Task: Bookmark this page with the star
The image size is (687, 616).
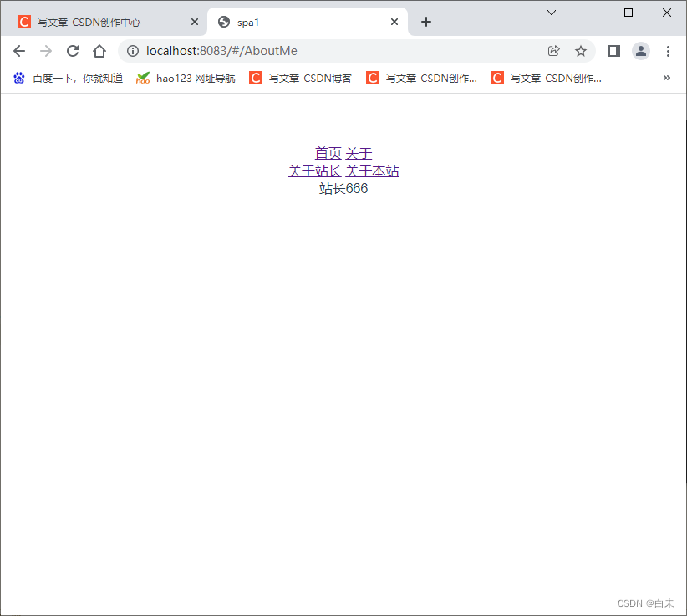Action: click(581, 51)
